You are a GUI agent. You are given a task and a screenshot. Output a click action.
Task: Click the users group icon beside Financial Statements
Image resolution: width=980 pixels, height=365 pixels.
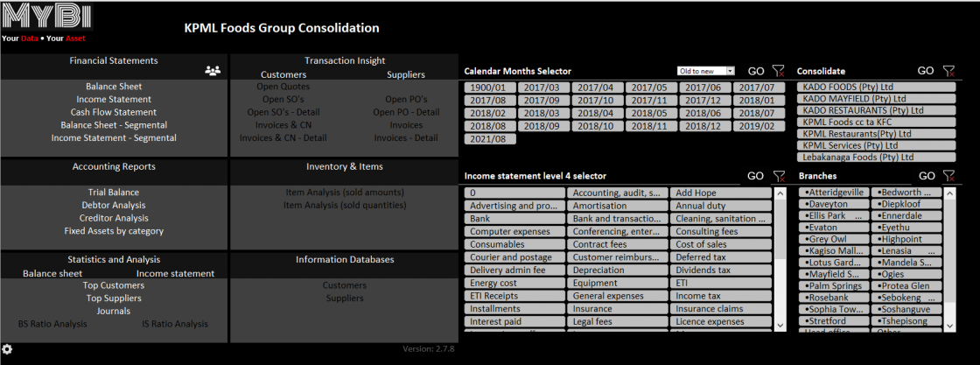point(213,71)
